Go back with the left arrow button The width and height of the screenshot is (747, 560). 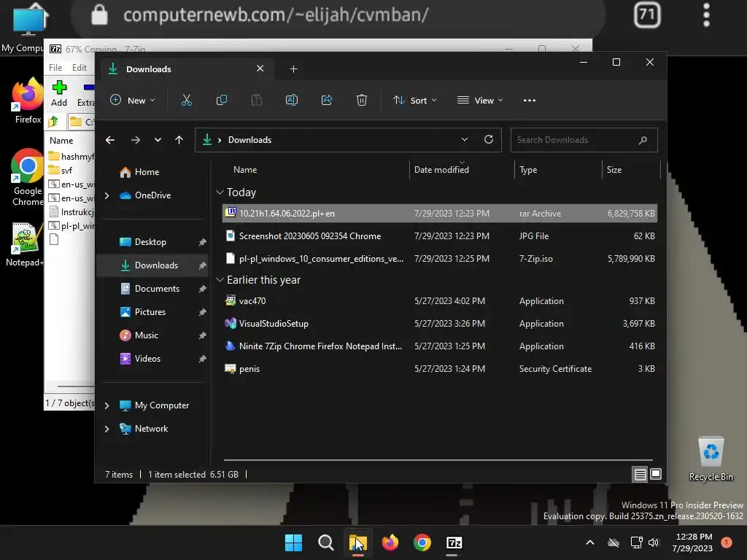(110, 140)
